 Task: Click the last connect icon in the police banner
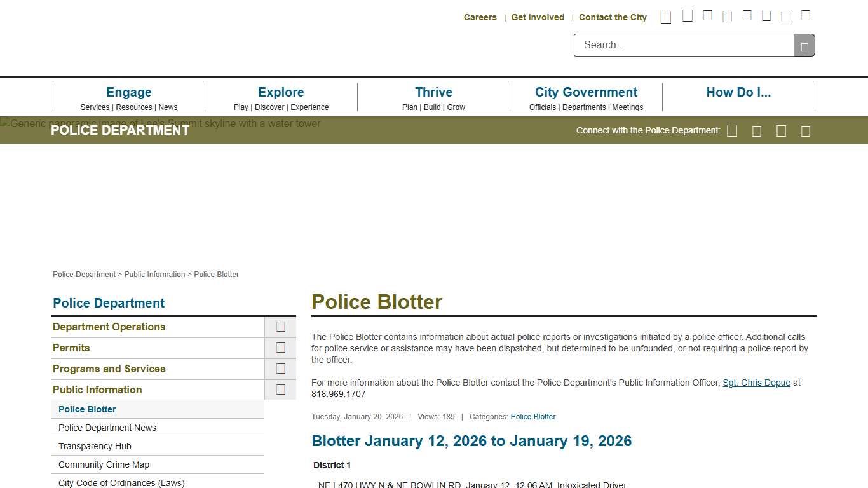[x=805, y=130]
